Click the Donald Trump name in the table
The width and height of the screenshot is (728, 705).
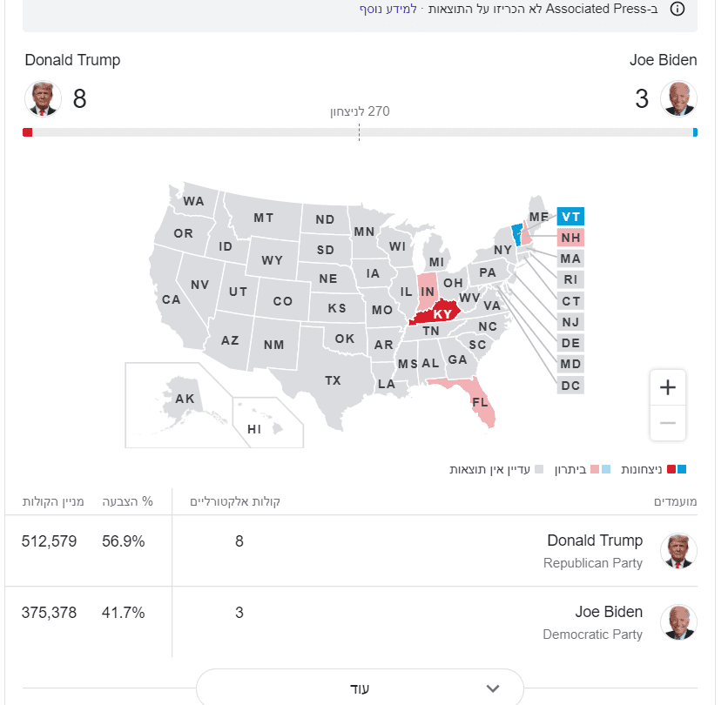[595, 541]
